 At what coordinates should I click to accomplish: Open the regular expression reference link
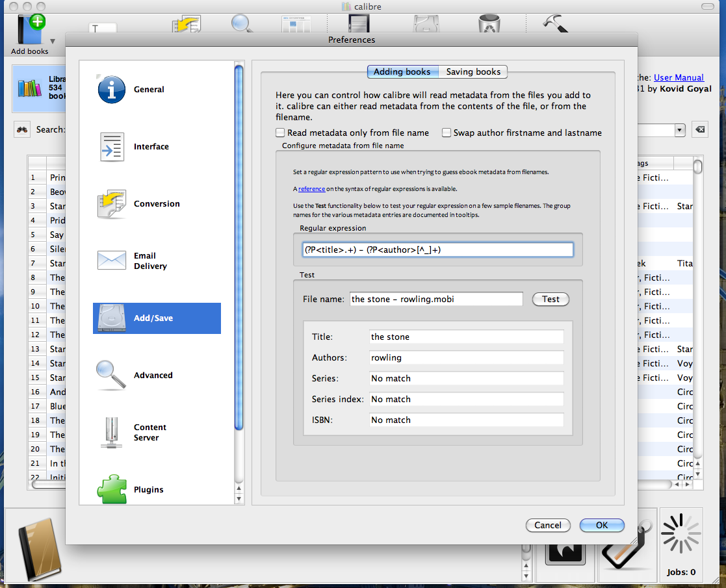click(311, 189)
